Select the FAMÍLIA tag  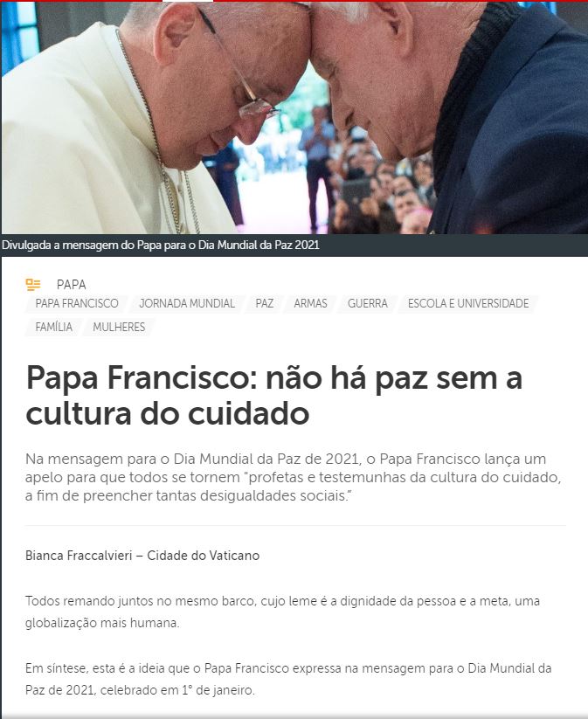53,327
